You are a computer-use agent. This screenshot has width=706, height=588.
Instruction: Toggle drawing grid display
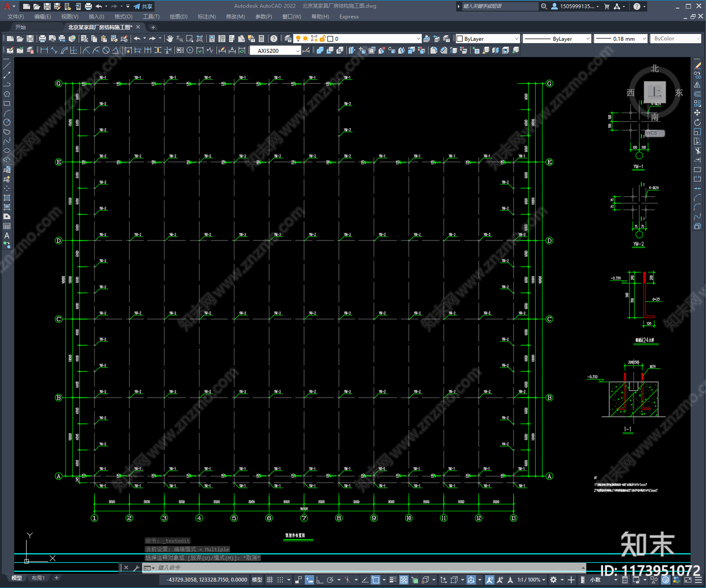[270, 580]
